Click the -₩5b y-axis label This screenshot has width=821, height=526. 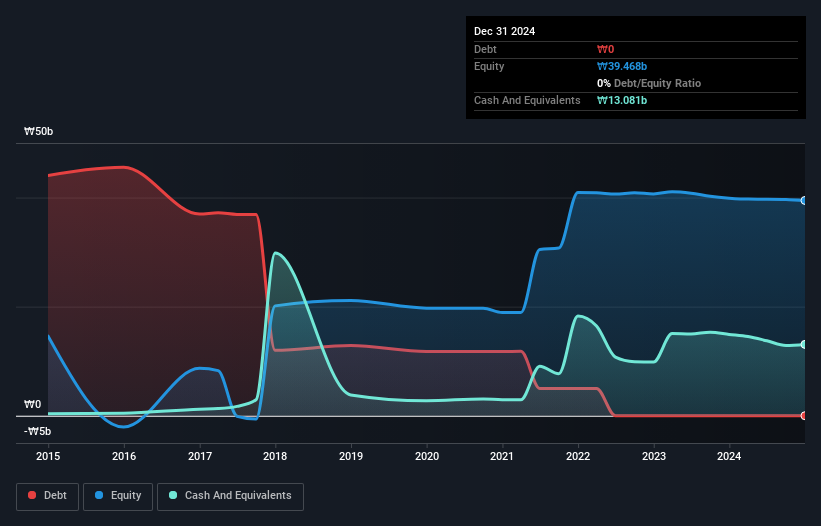[x=38, y=431]
